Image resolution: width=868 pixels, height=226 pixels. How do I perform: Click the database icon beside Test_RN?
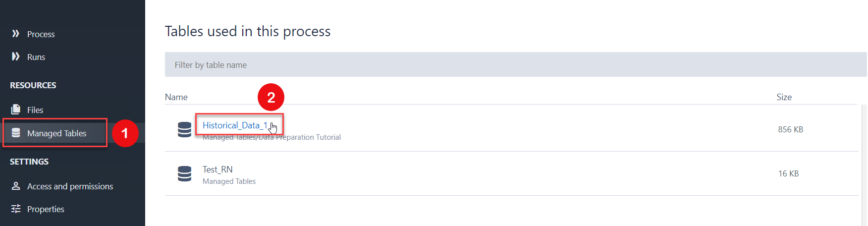(x=184, y=173)
